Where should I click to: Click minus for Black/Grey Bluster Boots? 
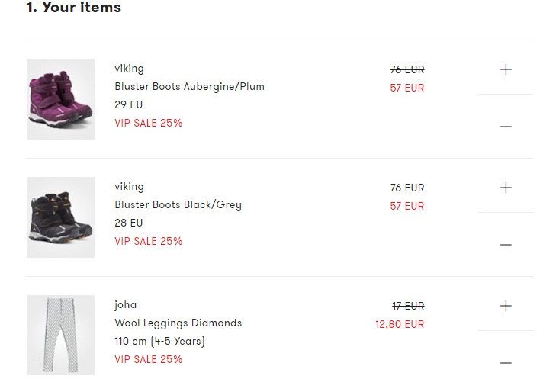[506, 245]
